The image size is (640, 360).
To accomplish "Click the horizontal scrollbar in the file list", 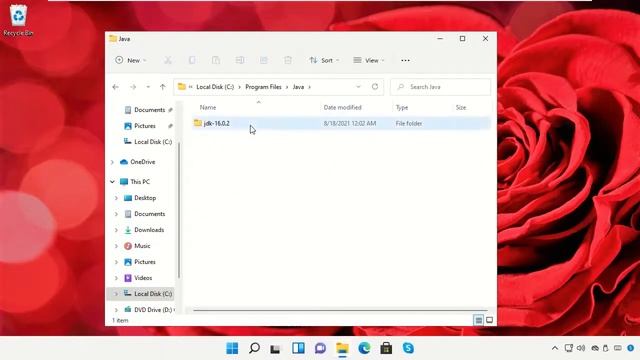I will tap(340, 310).
